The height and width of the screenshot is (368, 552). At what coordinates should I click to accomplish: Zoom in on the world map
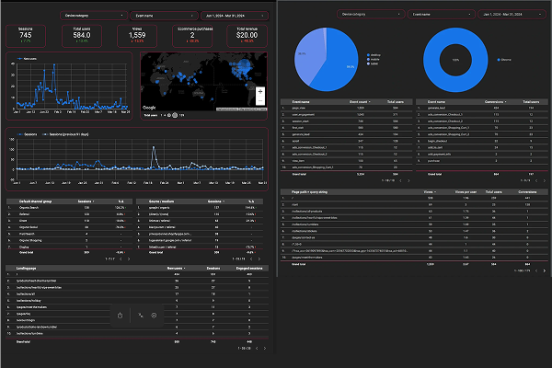(x=260, y=92)
